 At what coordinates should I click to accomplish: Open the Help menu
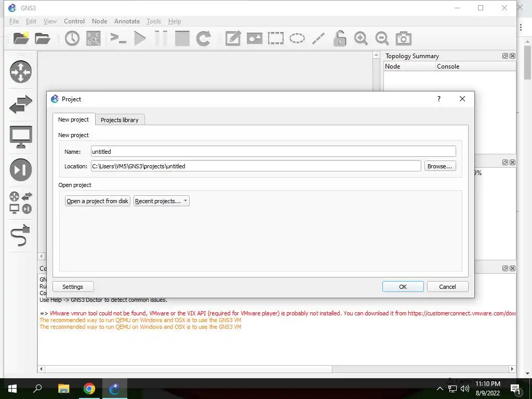click(x=175, y=21)
